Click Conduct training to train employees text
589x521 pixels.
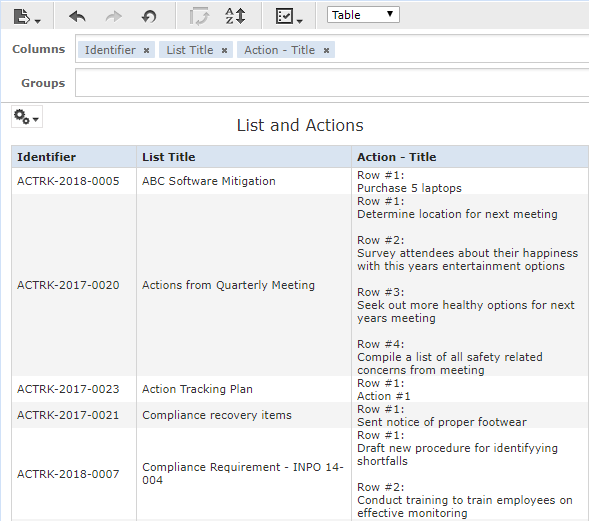[x=465, y=506]
